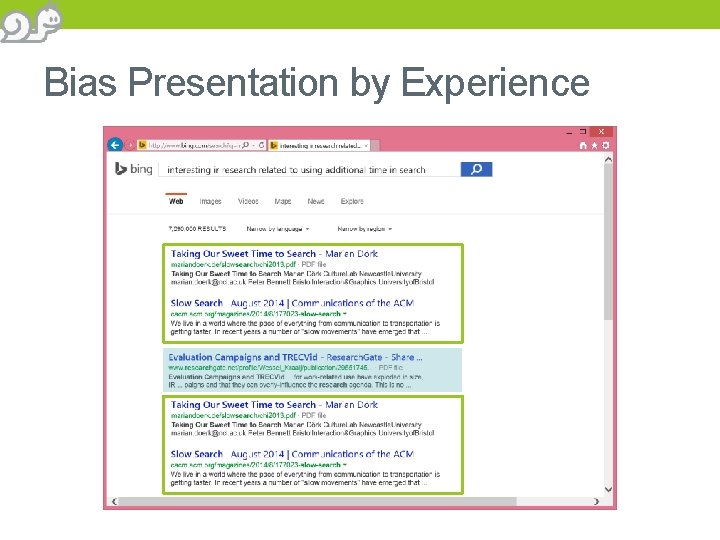Click the horizontal scrollbar left arrow
Image resolution: width=720 pixels, height=540 pixels.
pos(114,501)
